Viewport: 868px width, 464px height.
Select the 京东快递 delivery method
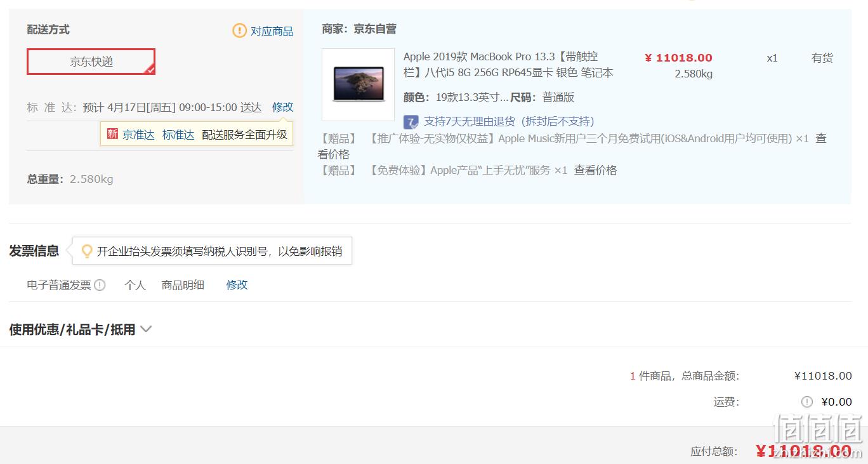[x=91, y=62]
